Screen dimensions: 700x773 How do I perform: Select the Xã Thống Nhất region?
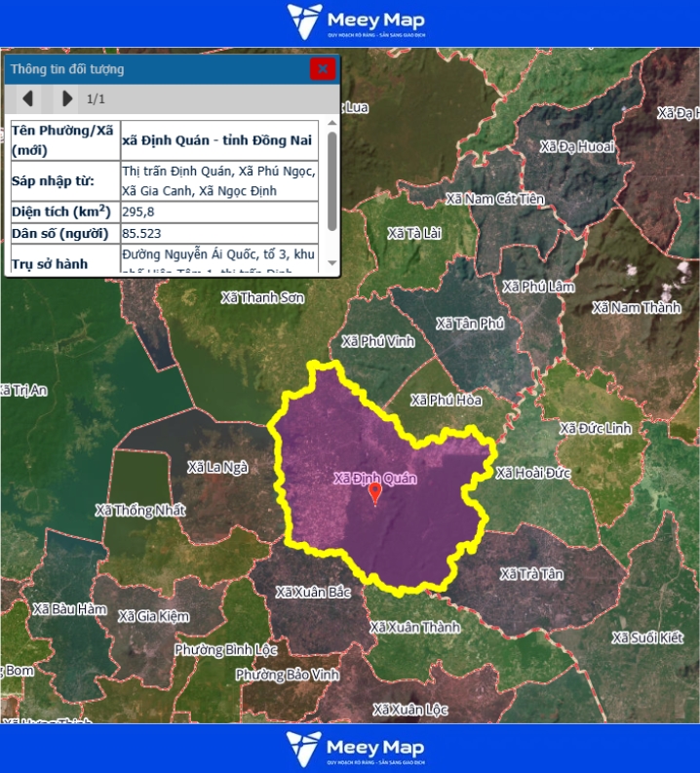click(140, 510)
